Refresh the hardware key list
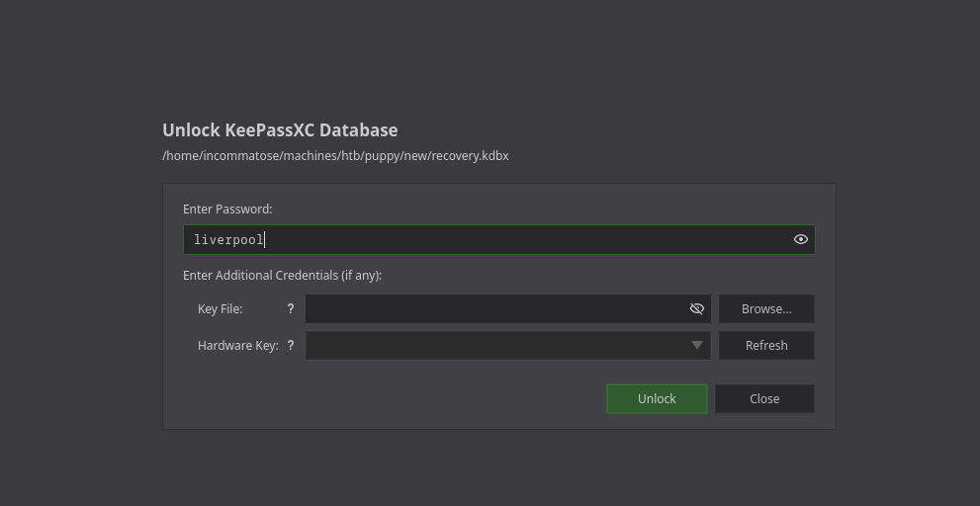The image size is (980, 506). (x=765, y=346)
